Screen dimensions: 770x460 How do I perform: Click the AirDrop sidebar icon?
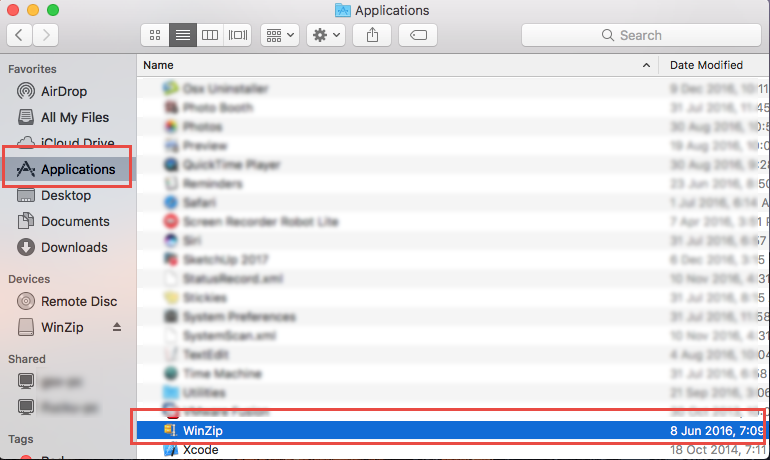pos(26,91)
